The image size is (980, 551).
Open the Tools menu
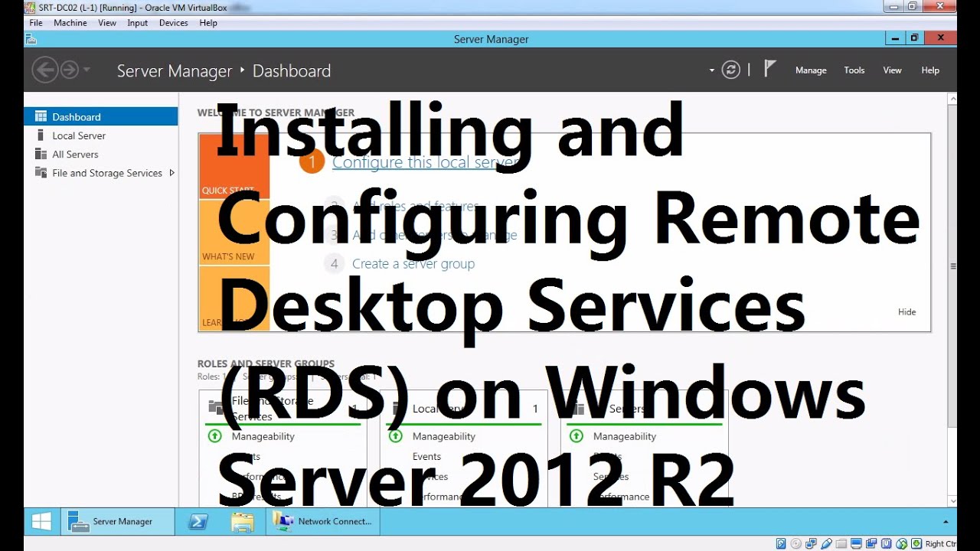[854, 70]
